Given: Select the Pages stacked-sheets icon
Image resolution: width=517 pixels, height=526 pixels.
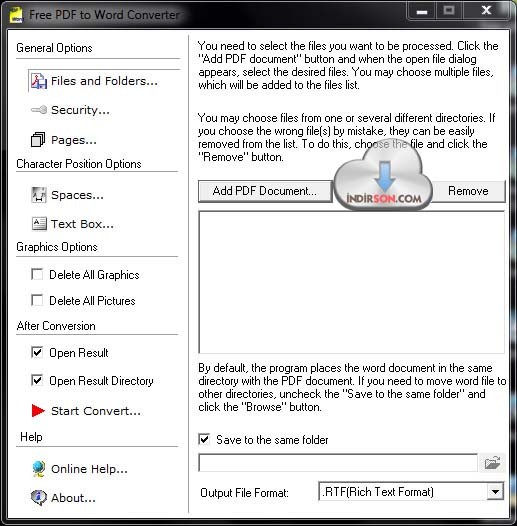Looking at the screenshot, I should pos(38,140).
